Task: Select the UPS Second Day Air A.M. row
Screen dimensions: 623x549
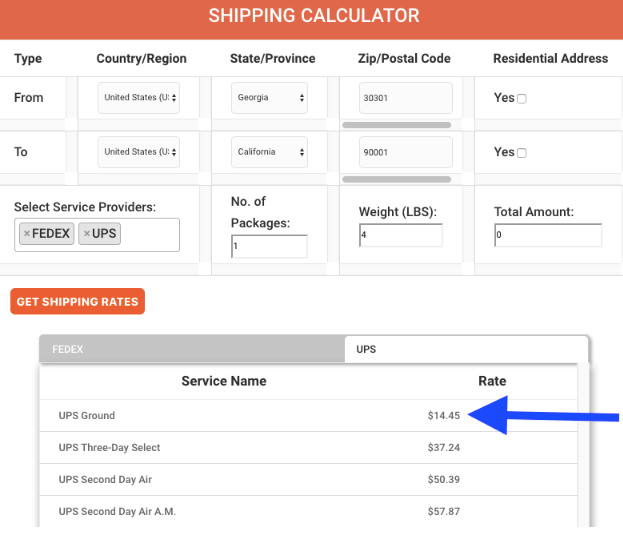Action: [308, 511]
